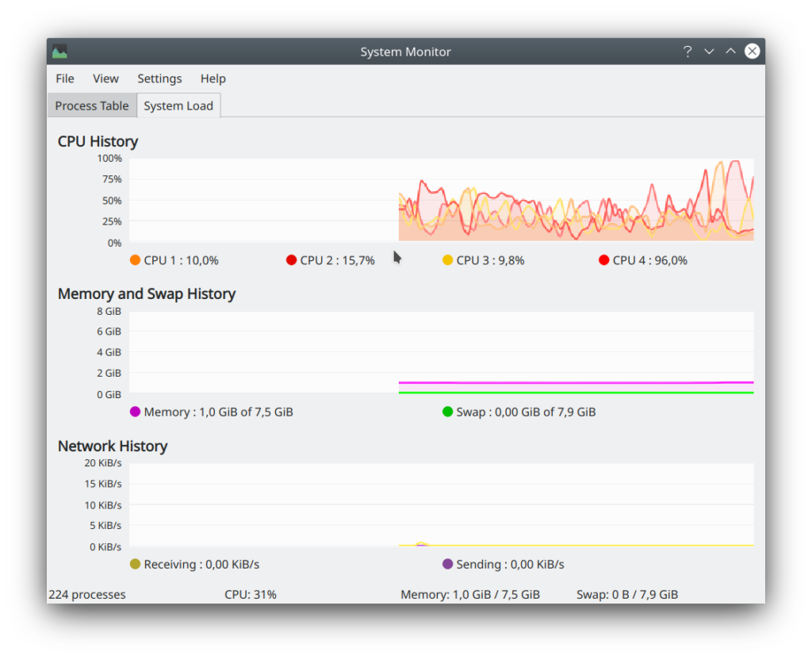The image size is (812, 659).
Task: Click the Network History graph area
Action: (441, 504)
